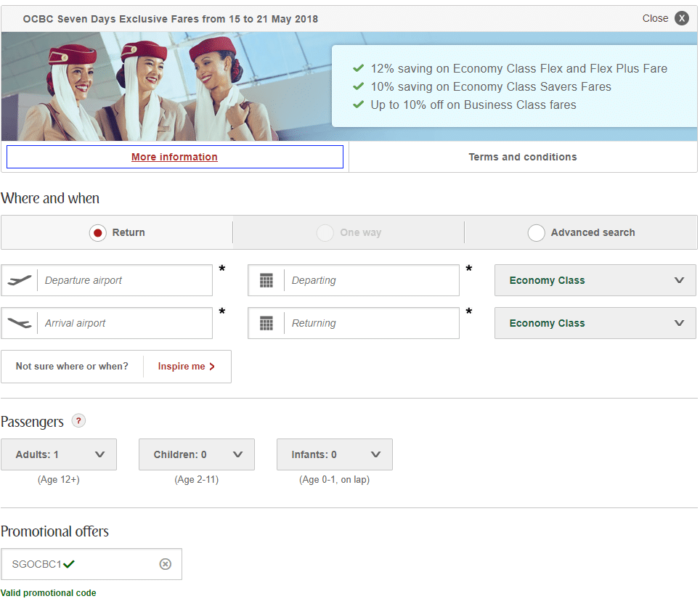
Task: Click the Up to 10% off Business Class text
Action: [x=473, y=105]
